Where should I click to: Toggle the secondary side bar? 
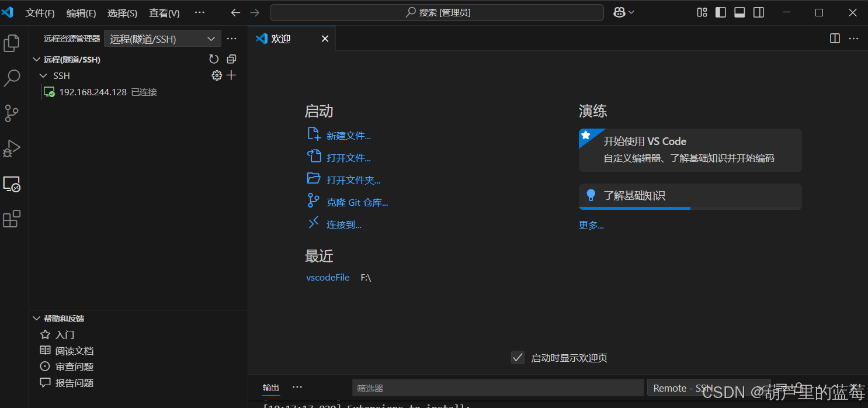tap(758, 12)
